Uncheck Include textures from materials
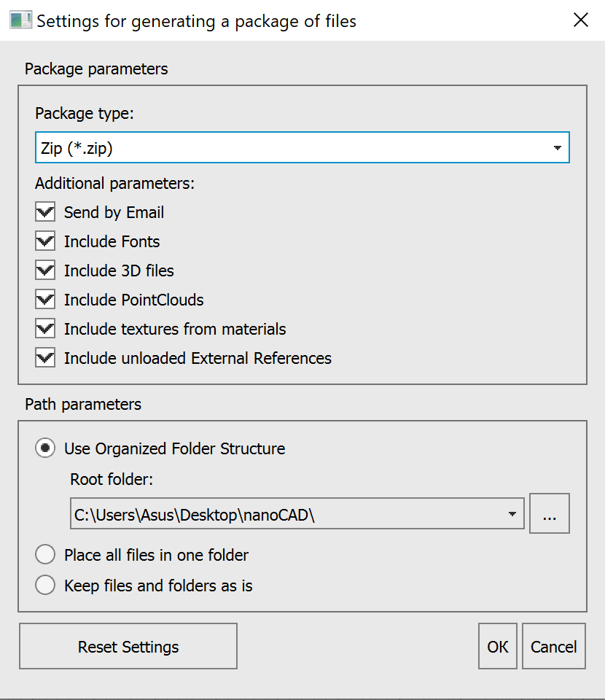 pos(45,329)
